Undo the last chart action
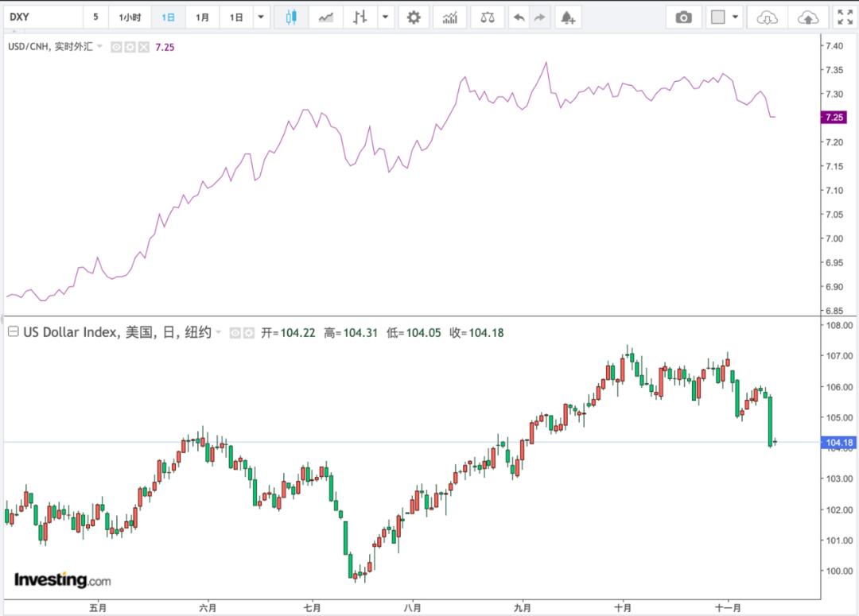Image resolution: width=859 pixels, height=616 pixels. (x=519, y=17)
